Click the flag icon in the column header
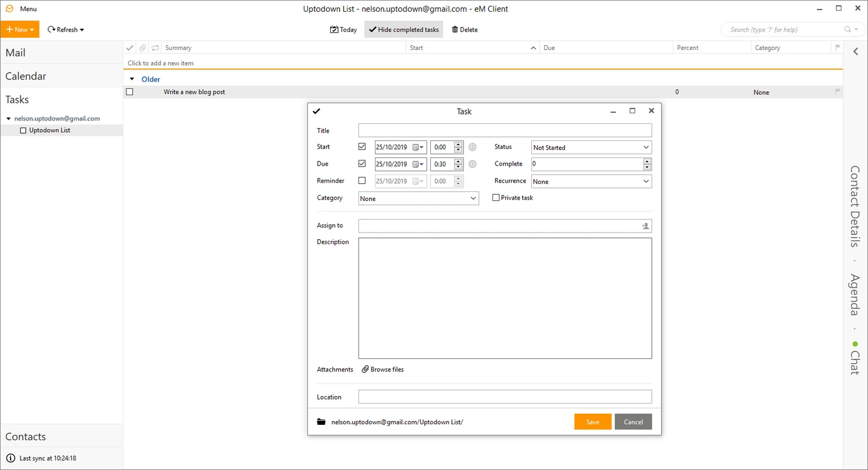 [x=838, y=47]
